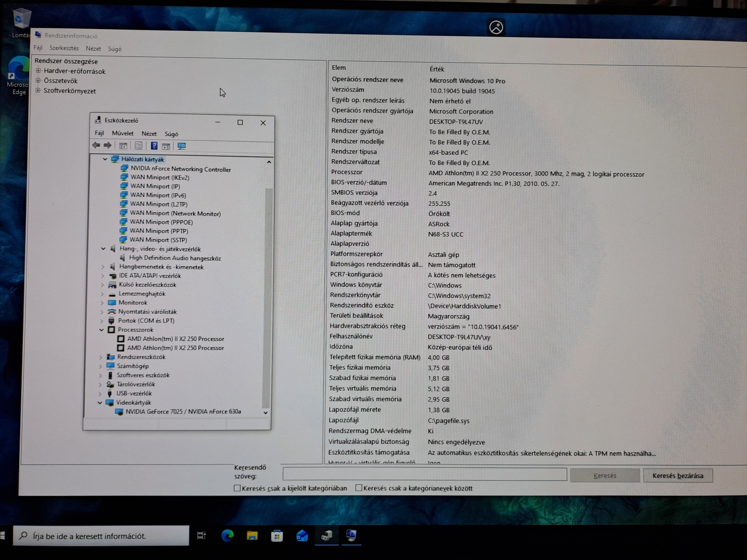Click Eszközkezelő scrollbar down arrow

(x=266, y=413)
